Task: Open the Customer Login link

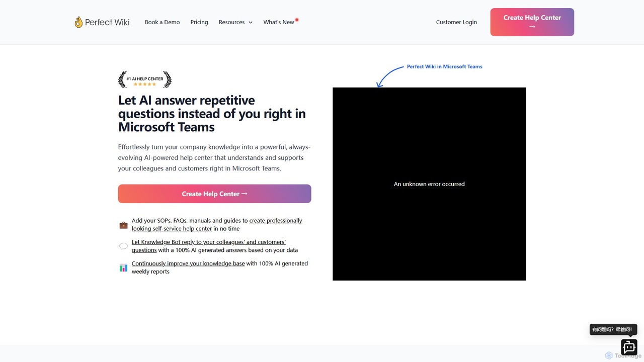Action: [x=456, y=22]
